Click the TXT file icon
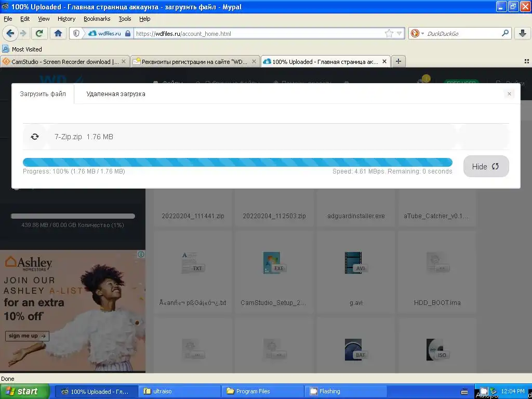Screen dimensions: 532x399 coord(193,262)
